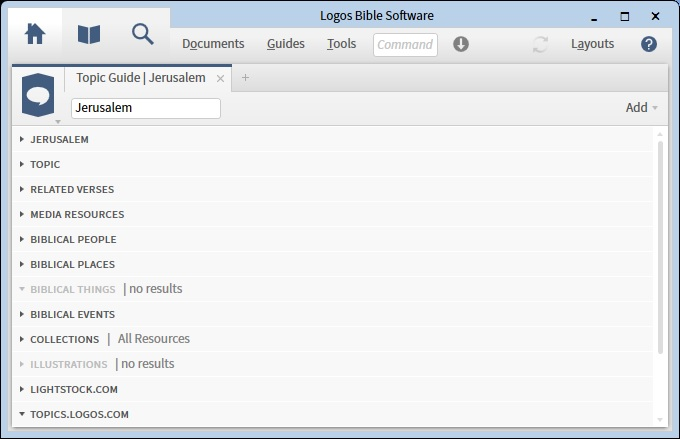This screenshot has width=680, height=439.
Task: Open the Help question mark icon
Action: 649,44
